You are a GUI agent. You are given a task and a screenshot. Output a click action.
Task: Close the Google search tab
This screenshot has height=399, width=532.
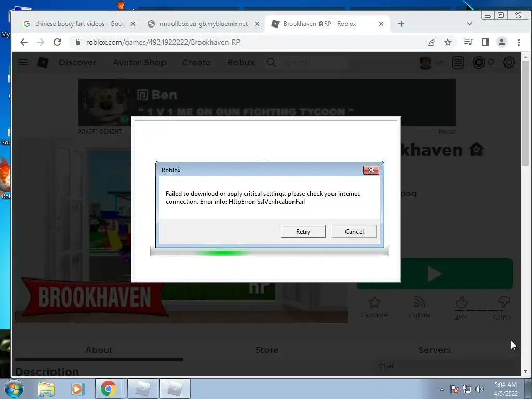pyautogui.click(x=133, y=24)
